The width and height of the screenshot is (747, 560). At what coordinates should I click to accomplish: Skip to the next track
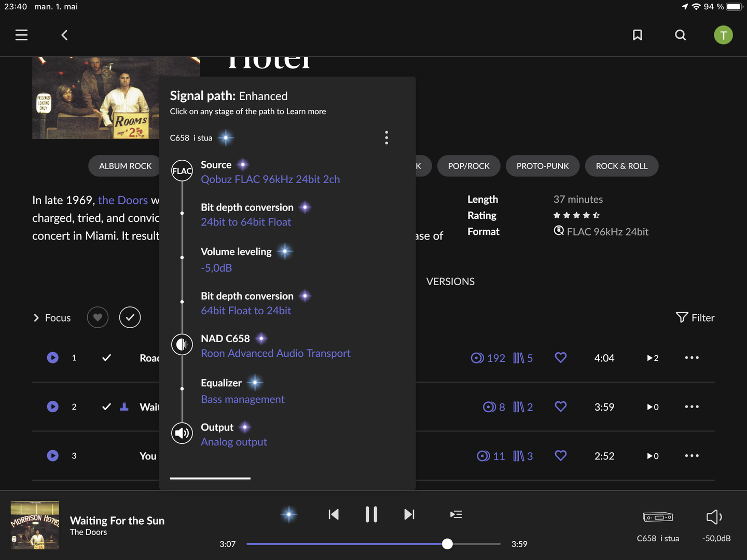(x=409, y=514)
